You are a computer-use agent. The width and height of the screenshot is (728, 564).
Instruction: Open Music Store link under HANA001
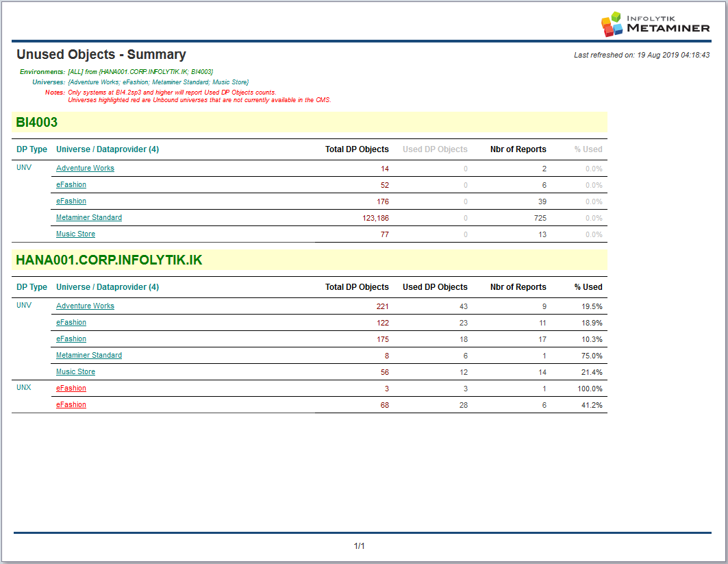pos(75,371)
